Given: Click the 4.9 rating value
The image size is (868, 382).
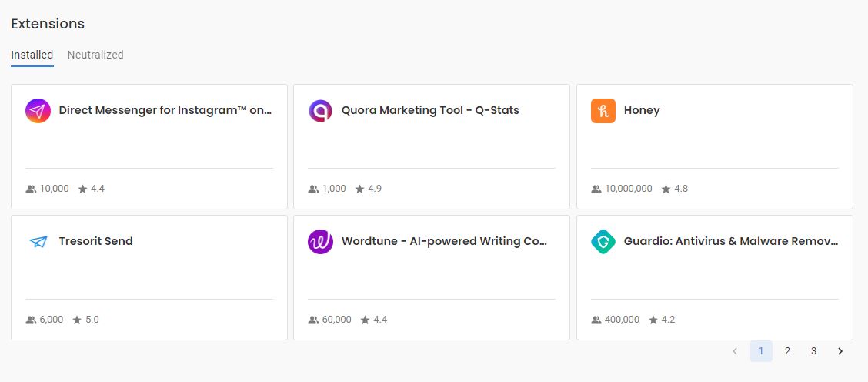Looking at the screenshot, I should pyautogui.click(x=375, y=189).
